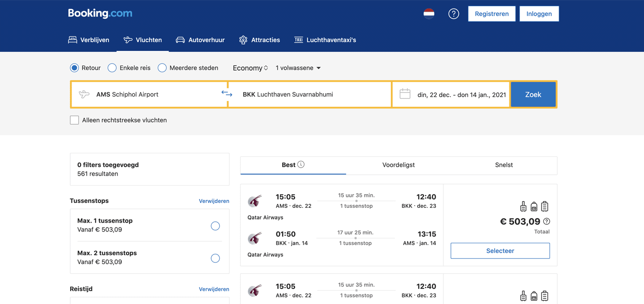
Task: Select Max. 1 tussenstop filter radio
Action: pos(215,226)
